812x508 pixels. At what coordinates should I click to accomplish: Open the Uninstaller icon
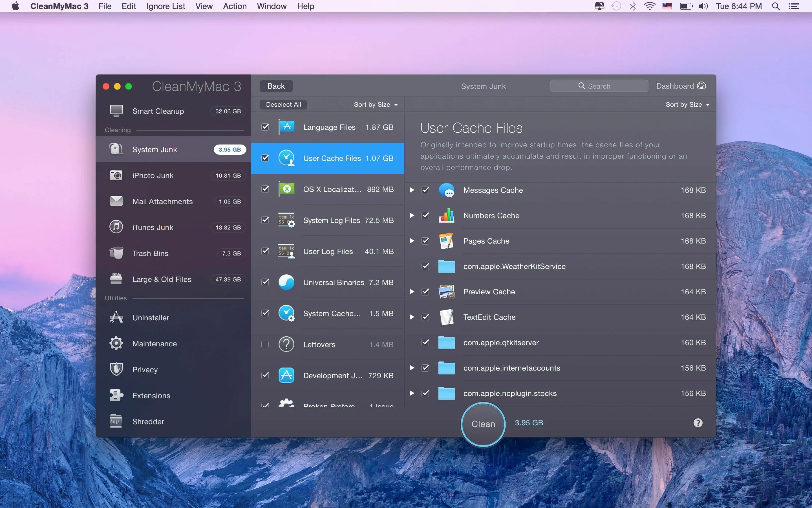116,317
